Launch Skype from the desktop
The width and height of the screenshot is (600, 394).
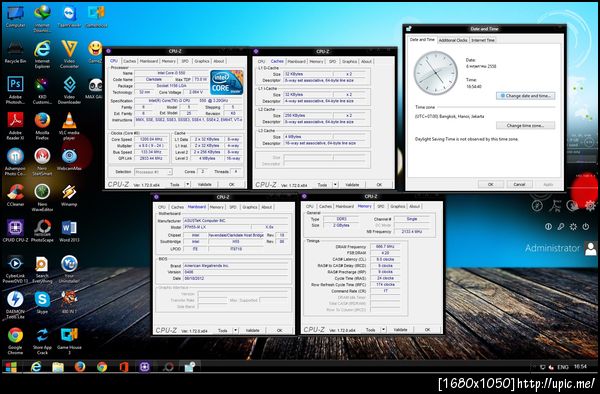[42, 302]
